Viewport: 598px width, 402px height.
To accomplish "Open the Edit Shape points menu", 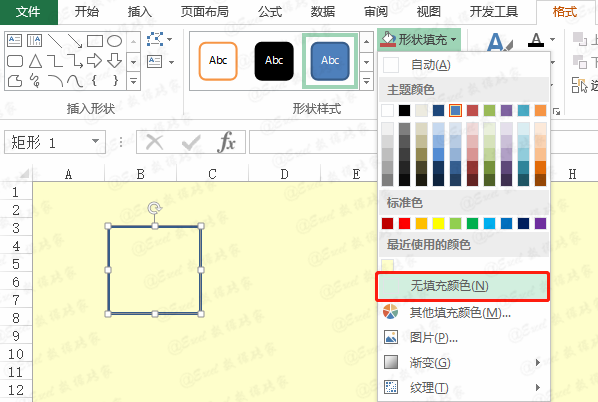I will tap(159, 39).
